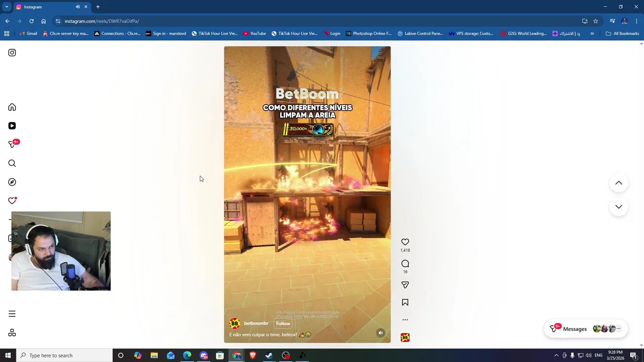The image size is (644, 362).
Task: Open All Bookmarks folder
Action: pos(622,34)
